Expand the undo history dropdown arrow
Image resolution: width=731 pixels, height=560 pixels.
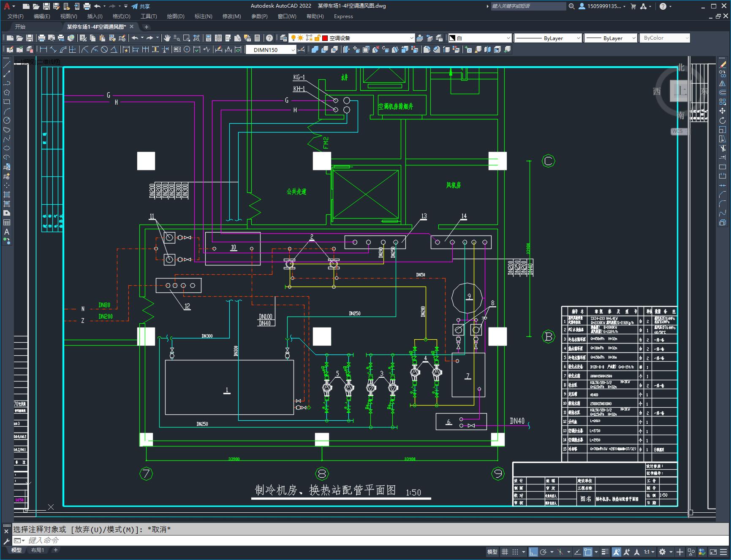(x=104, y=6)
